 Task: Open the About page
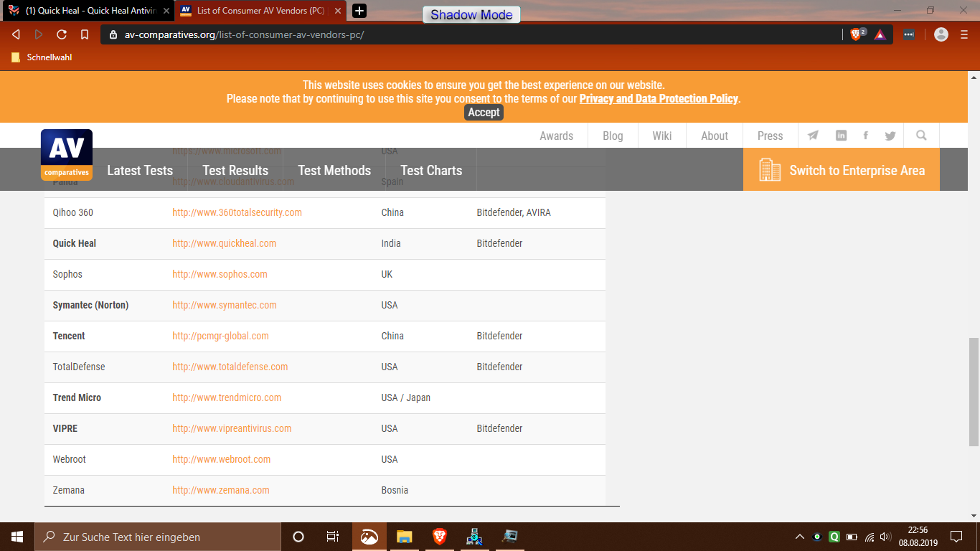click(x=715, y=136)
